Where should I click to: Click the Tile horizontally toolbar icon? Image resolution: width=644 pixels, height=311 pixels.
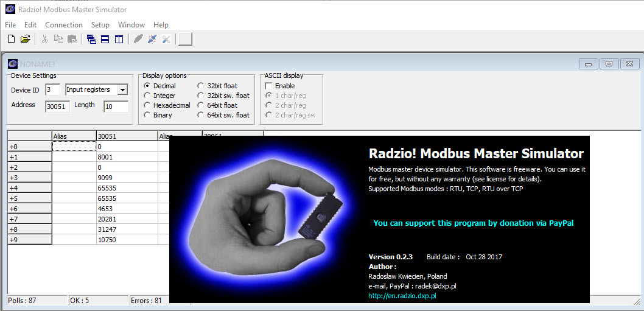(105, 39)
